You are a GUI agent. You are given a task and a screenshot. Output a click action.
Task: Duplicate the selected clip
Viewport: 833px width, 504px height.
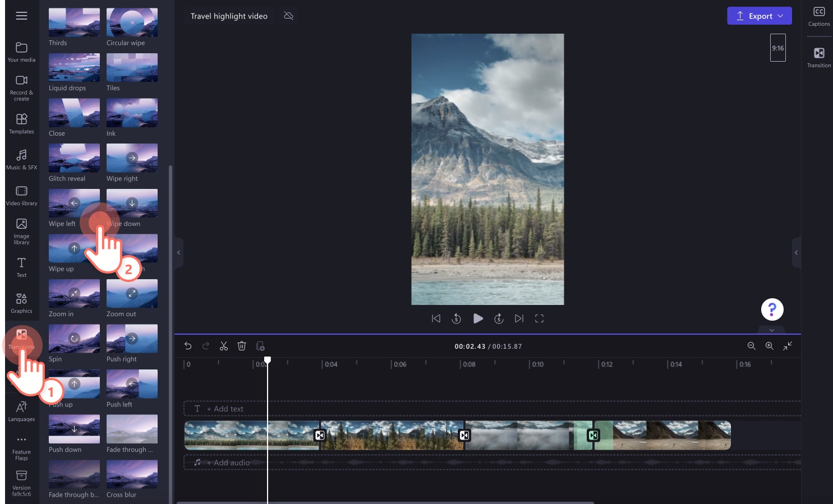click(260, 346)
